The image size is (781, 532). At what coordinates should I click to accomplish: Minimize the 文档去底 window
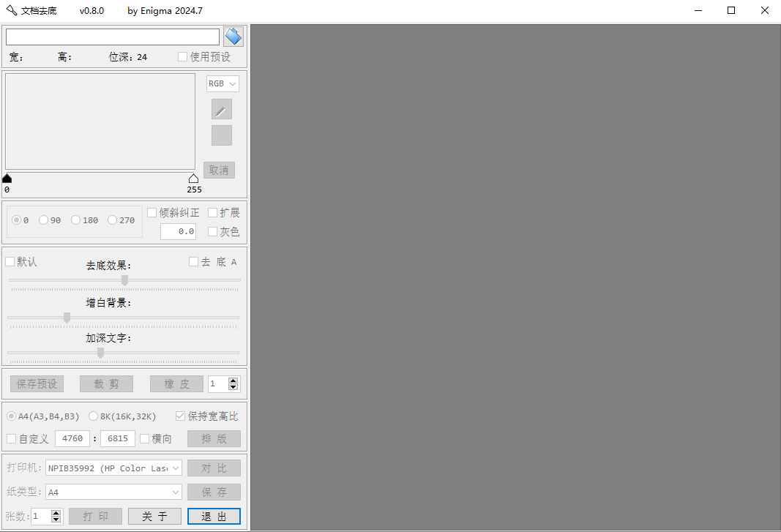pyautogui.click(x=698, y=10)
